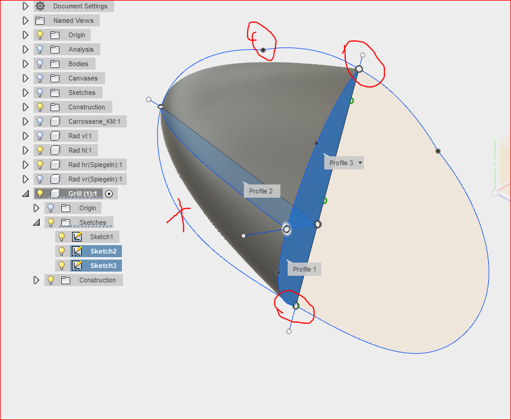Click the sketch icon beside Sketch1

click(x=76, y=236)
